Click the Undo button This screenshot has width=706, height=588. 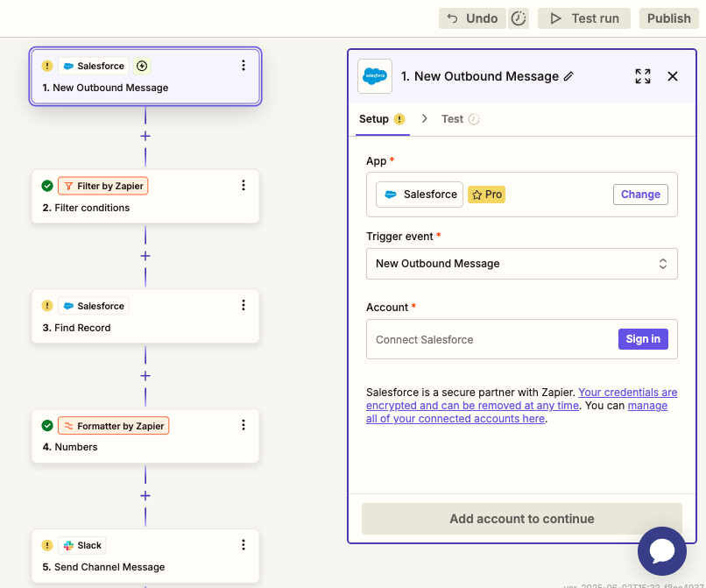[x=472, y=18]
